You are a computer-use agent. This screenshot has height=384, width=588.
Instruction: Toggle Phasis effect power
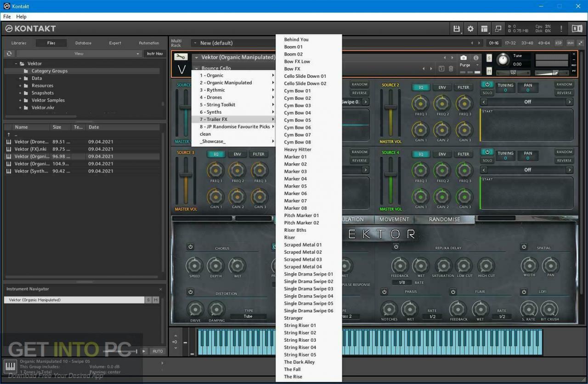384,292
